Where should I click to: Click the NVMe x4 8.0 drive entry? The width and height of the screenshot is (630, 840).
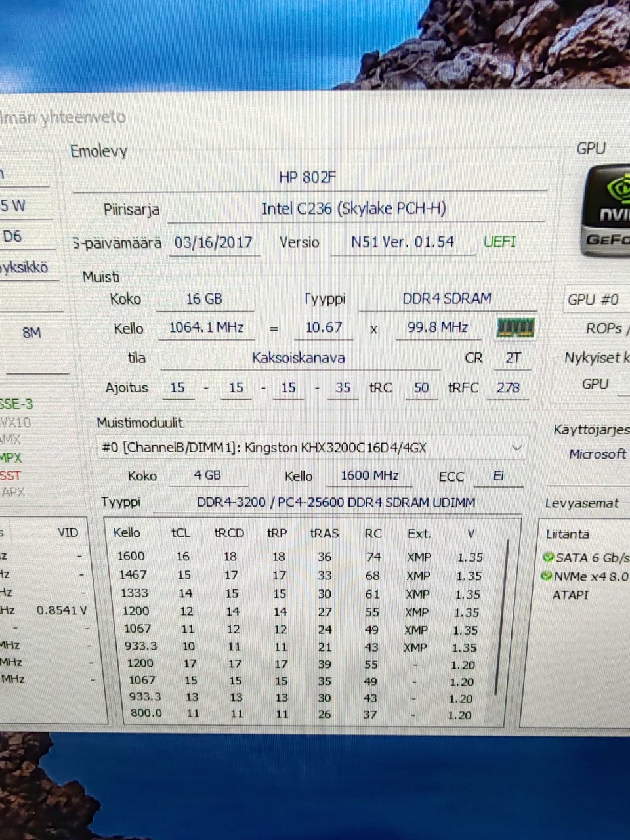[x=585, y=576]
